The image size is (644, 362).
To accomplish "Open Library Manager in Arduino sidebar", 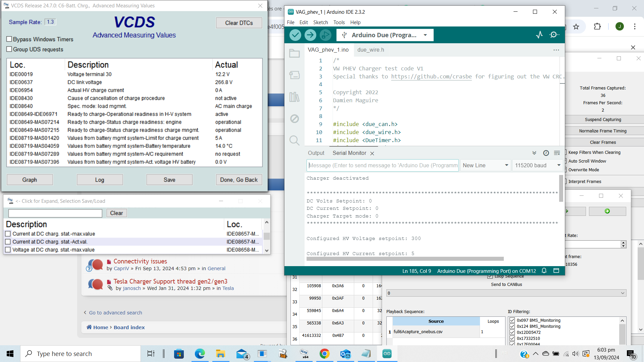I will (294, 97).
